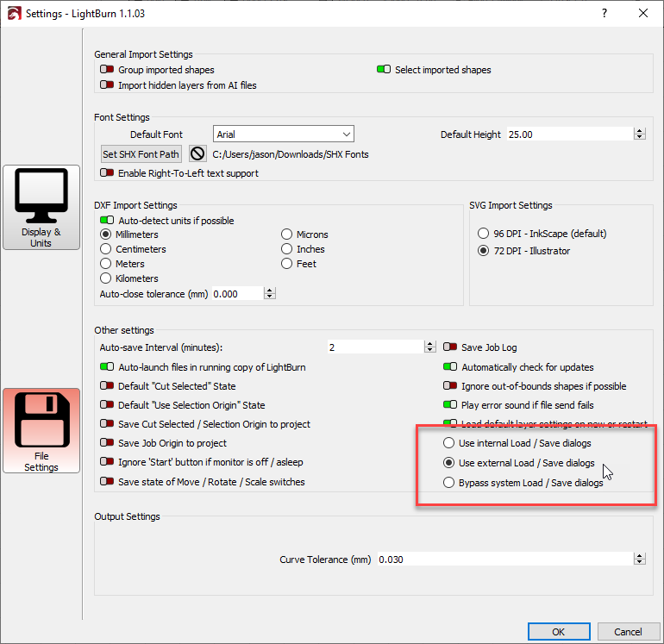664x644 pixels.
Task: Click the Set SHX Font Path button
Action: [141, 154]
